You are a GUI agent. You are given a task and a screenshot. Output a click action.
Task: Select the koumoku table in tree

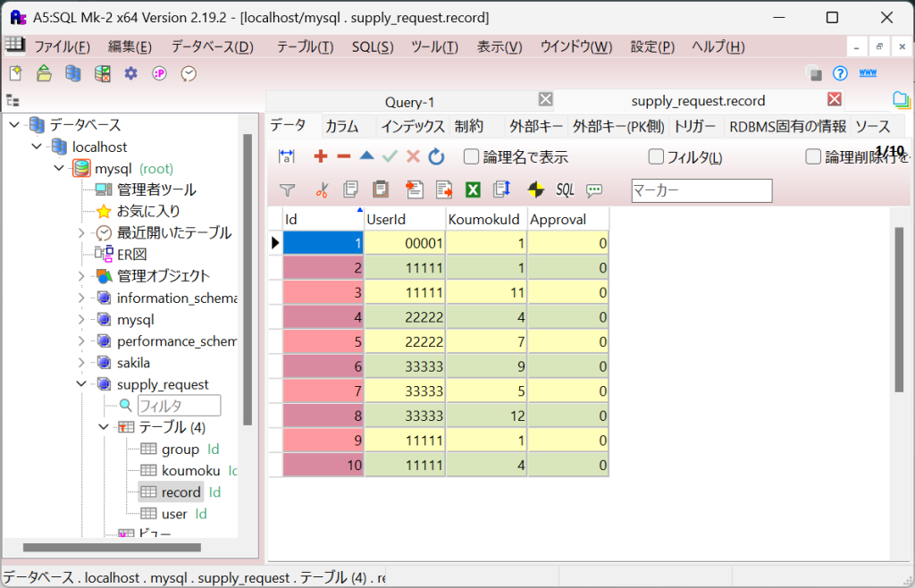click(190, 470)
